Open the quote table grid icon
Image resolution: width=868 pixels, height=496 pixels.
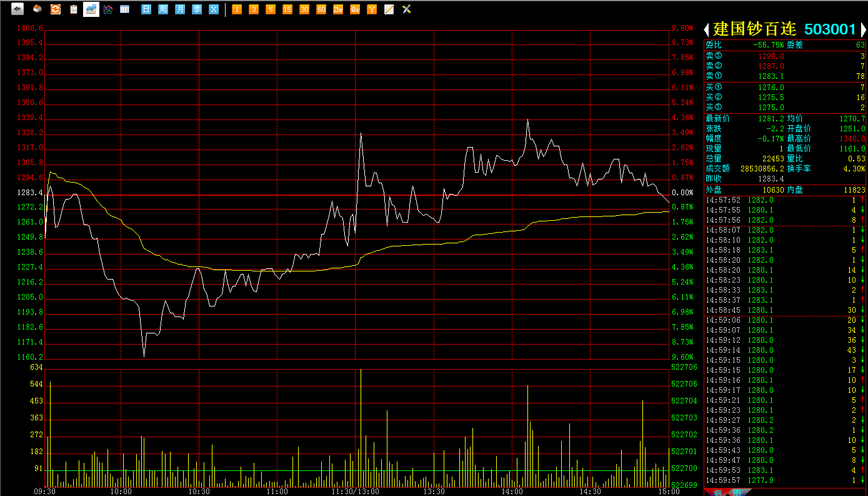point(124,9)
